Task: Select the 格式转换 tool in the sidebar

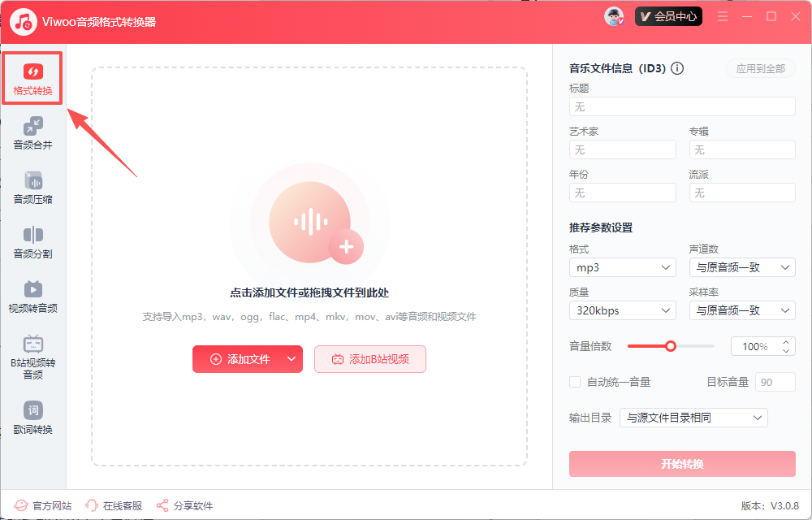Action: coord(32,78)
